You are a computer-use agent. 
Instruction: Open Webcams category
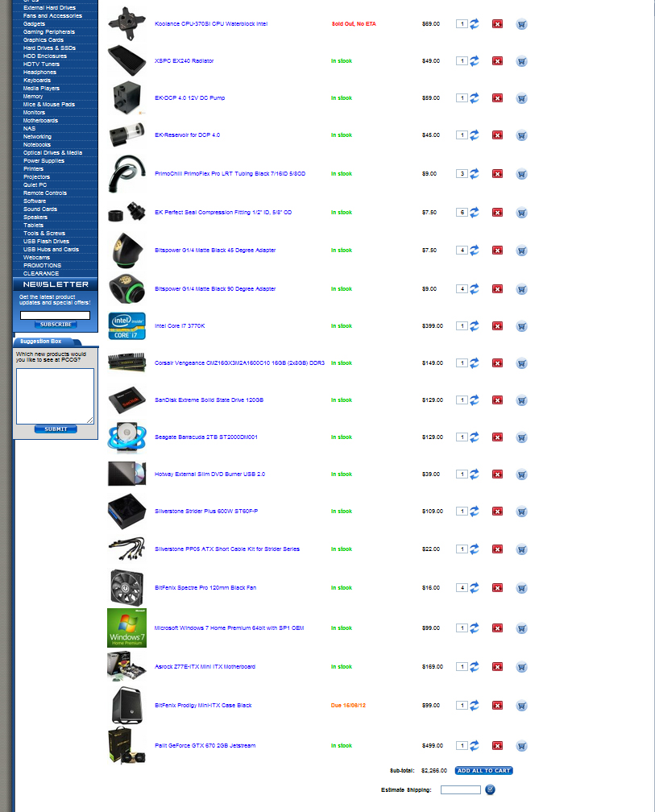point(36,258)
